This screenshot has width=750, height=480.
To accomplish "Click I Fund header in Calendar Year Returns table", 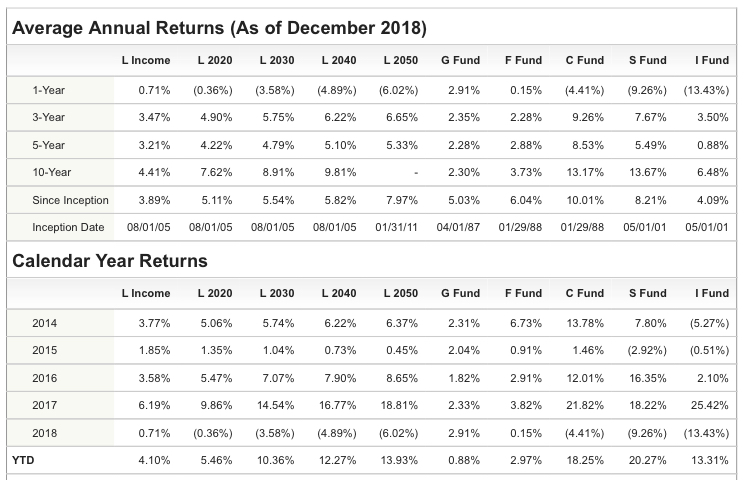I will pyautogui.click(x=713, y=294).
